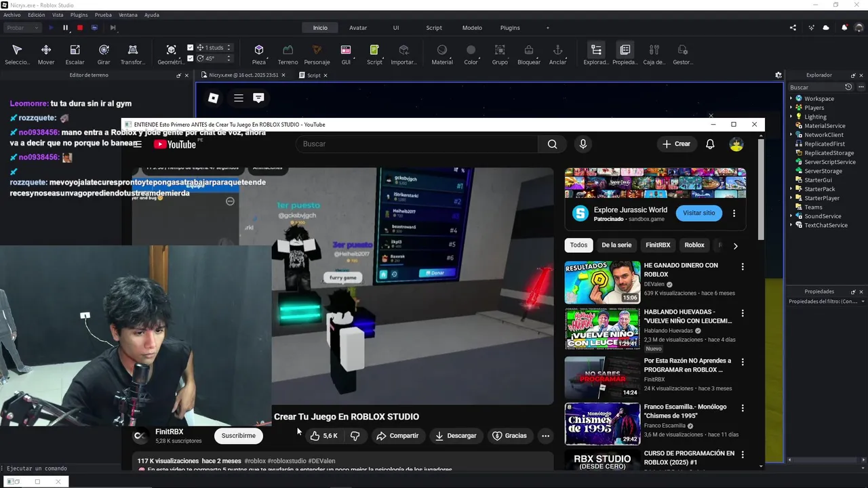The width and height of the screenshot is (868, 488).
Task: Open the in-game Roblox menu icon
Action: click(x=213, y=98)
